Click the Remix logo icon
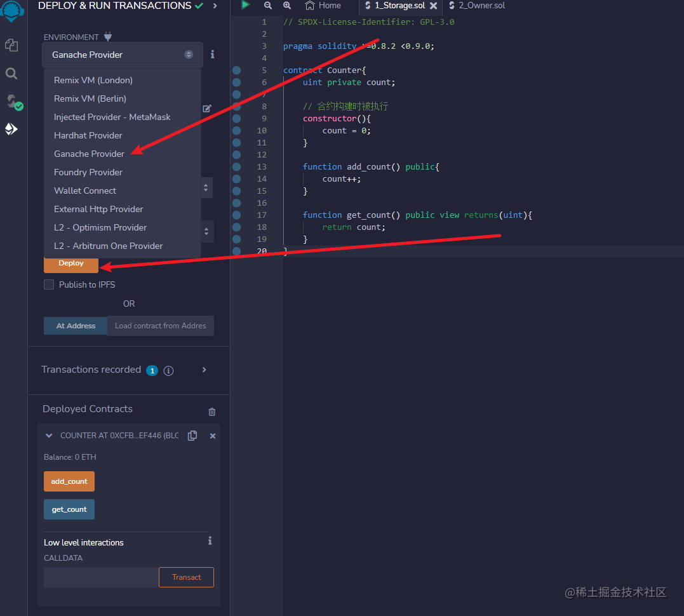684x616 pixels. [12, 10]
